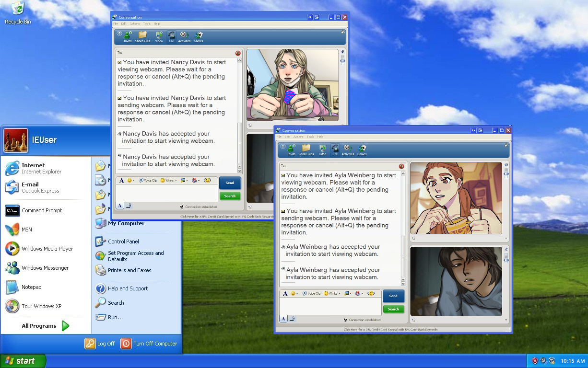Block the contact in Nancy Davis conversation
The height and width of the screenshot is (368, 588).
[x=238, y=53]
